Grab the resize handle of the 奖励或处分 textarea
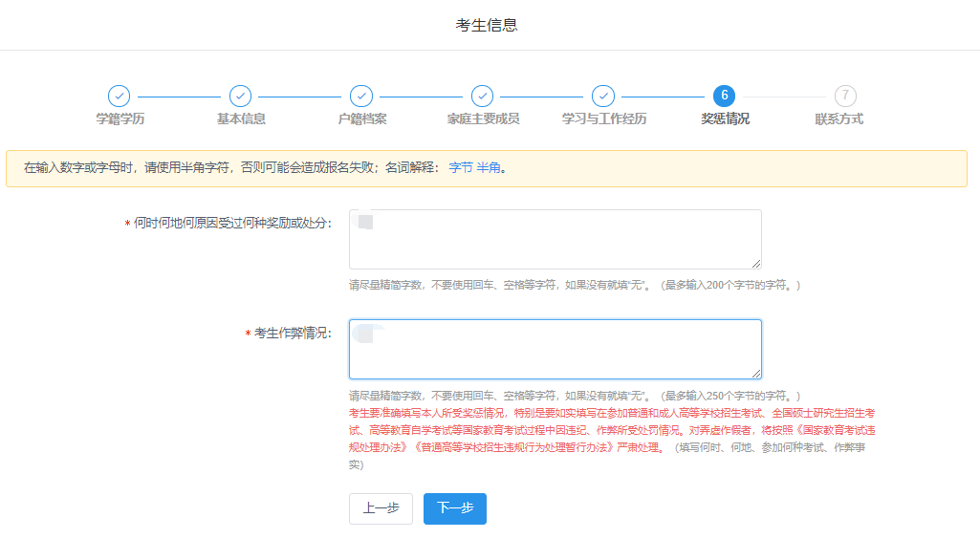Screen dimensions: 980x539 [x=756, y=263]
